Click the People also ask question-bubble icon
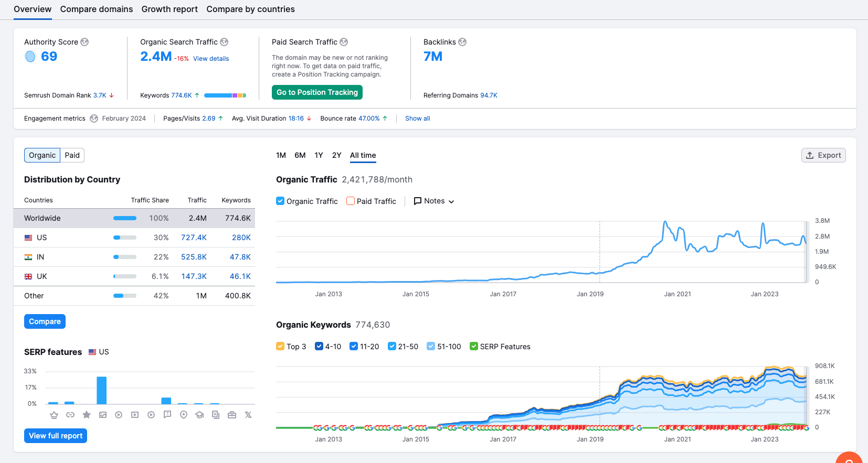 pos(167,415)
